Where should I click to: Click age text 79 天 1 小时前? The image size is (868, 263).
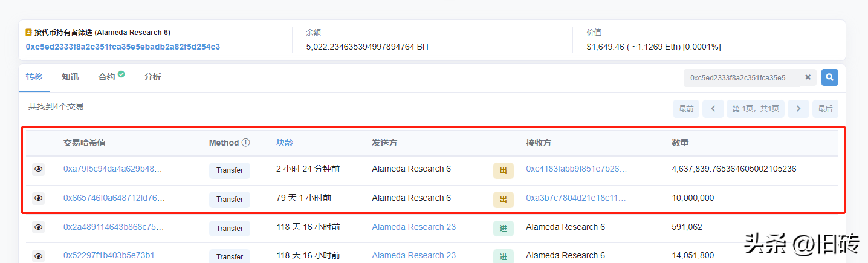click(x=303, y=198)
